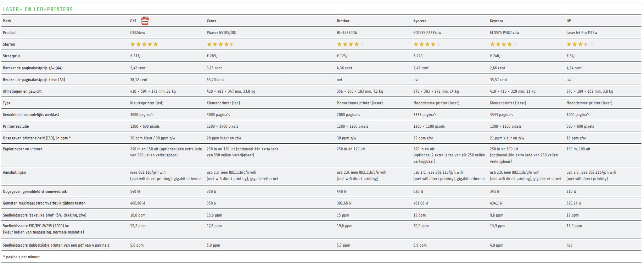The width and height of the screenshot is (644, 265).
Task: Click the award badge next to OKI
Action: point(145,21)
